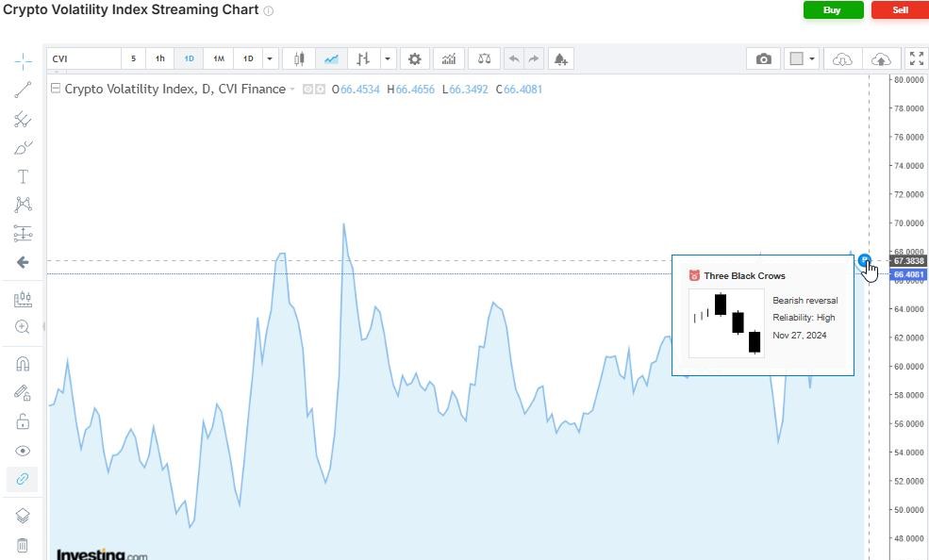Take a chart snapshot with the camera
The width and height of the screenshot is (929, 560).
tap(764, 58)
